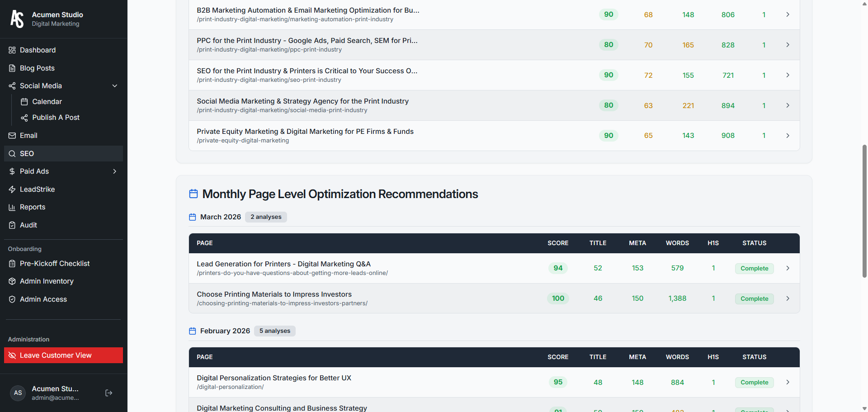Open Pre-Kickoff Checklist
This screenshot has height=412, width=868.
coord(63,264)
